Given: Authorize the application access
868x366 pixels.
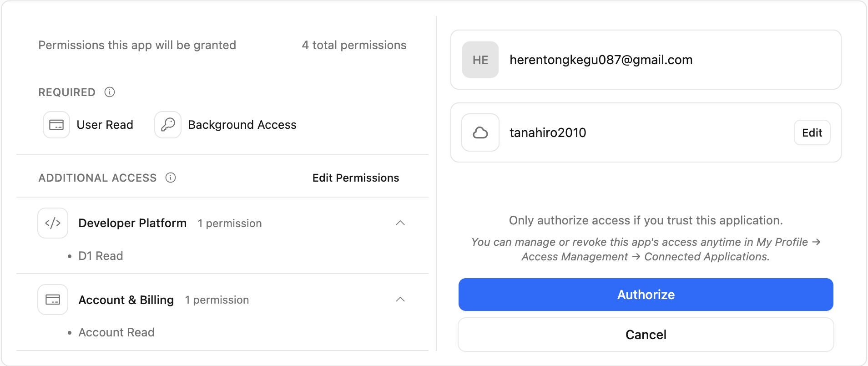Looking at the screenshot, I should pyautogui.click(x=646, y=295).
